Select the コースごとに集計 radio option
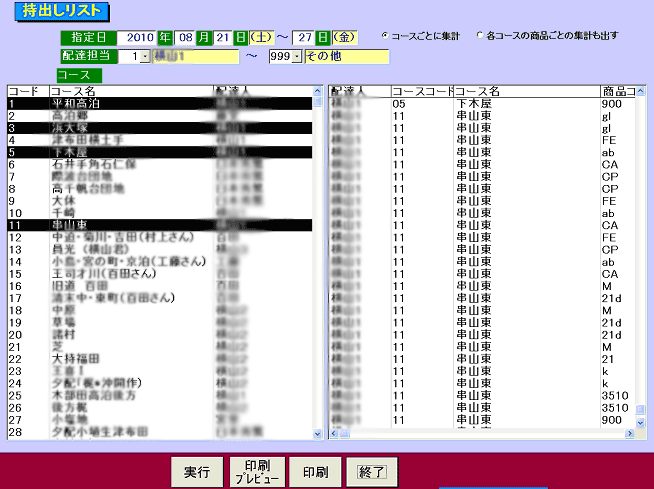 386,35
